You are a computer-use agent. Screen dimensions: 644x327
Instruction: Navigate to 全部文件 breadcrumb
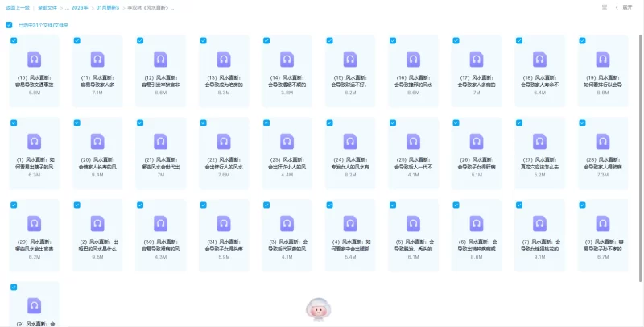[47, 8]
